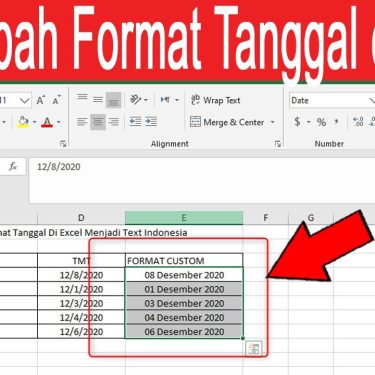The height and width of the screenshot is (375, 375).
Task: Click title cell about Text Indonesia
Action: 93,232
